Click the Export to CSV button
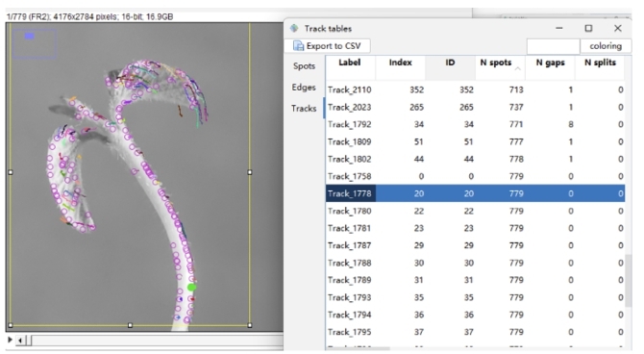Image resolution: width=644 pixels, height=354 pixels. [x=328, y=45]
